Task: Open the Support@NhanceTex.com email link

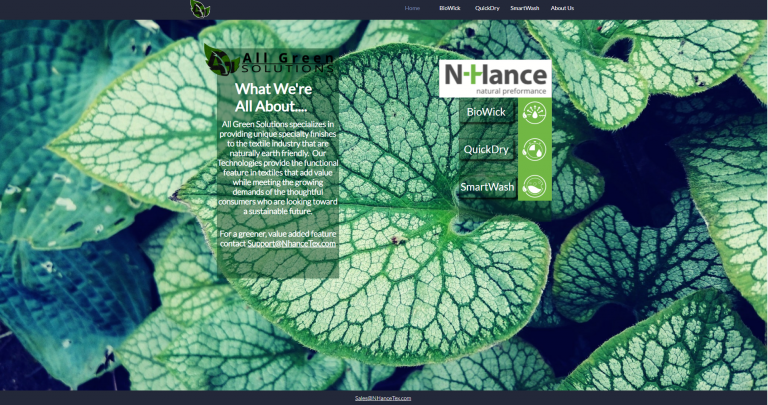Action: pos(291,243)
